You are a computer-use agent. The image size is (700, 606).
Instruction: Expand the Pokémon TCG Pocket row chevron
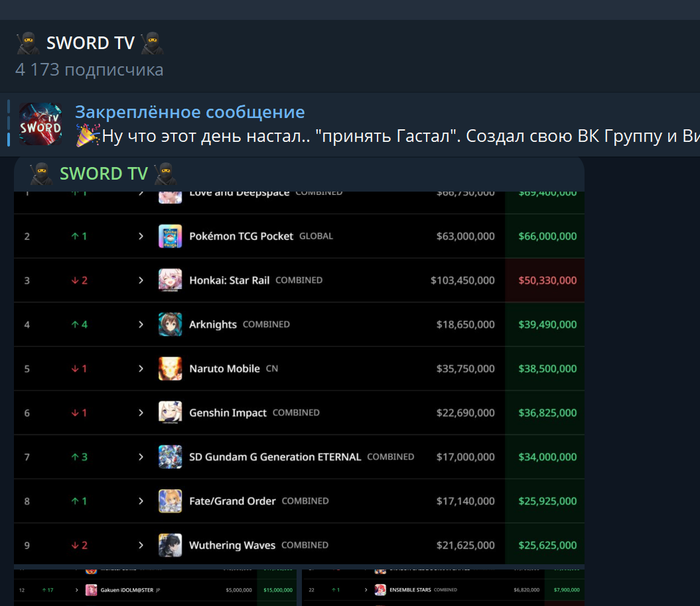click(141, 236)
